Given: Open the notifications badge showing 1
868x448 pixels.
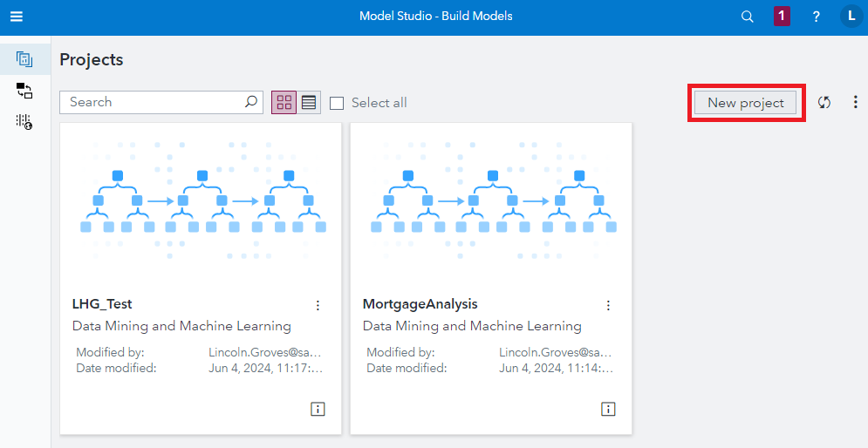Looking at the screenshot, I should (x=782, y=16).
